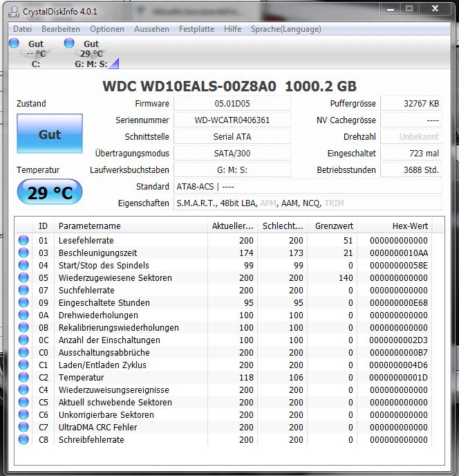Click the Schnittstelle field Serial ATA

pos(232,137)
